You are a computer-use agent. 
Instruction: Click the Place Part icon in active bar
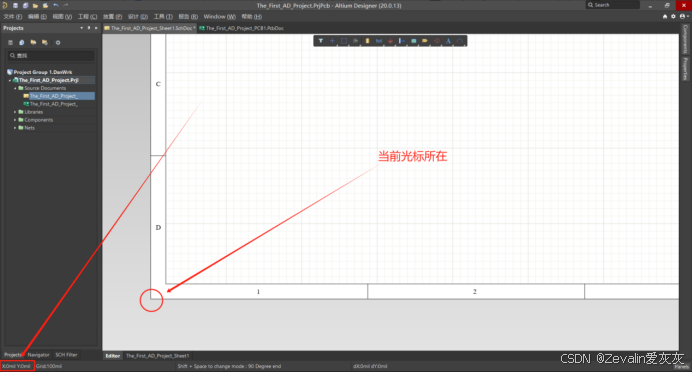pyautogui.click(x=367, y=41)
